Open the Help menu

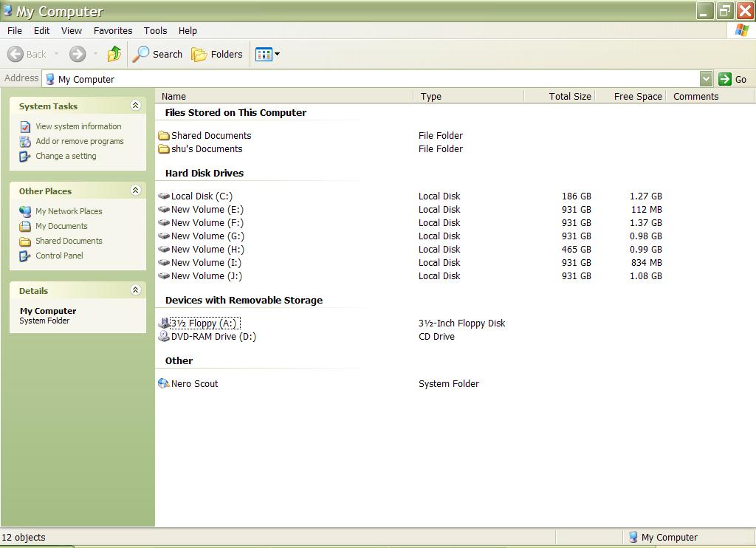coord(188,30)
